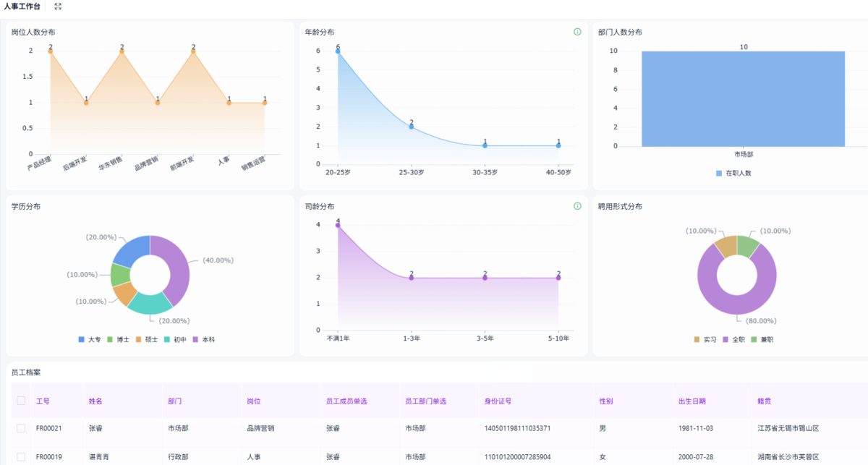Viewport: 868px width, 465px height.
Task: Toggle the 大专 legend marker
Action: click(81, 339)
